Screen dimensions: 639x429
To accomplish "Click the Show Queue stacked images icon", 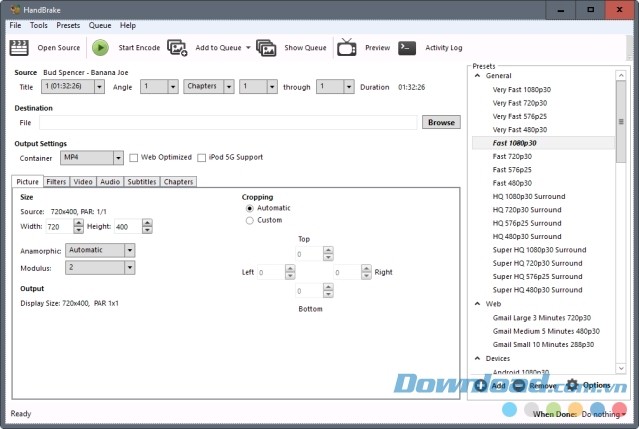I will click(266, 48).
